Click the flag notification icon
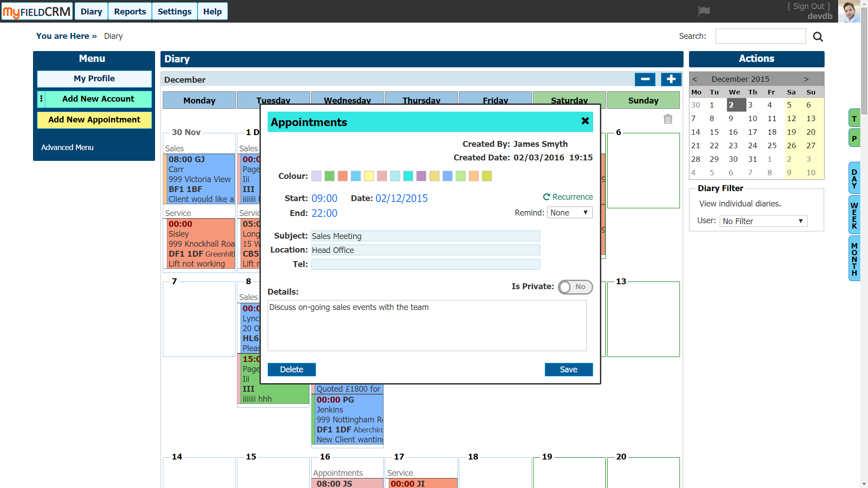 pos(704,11)
